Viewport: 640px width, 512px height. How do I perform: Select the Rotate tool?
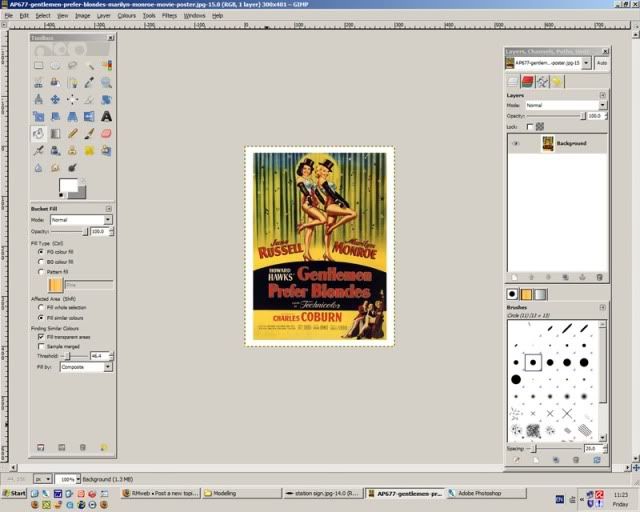pos(106,99)
